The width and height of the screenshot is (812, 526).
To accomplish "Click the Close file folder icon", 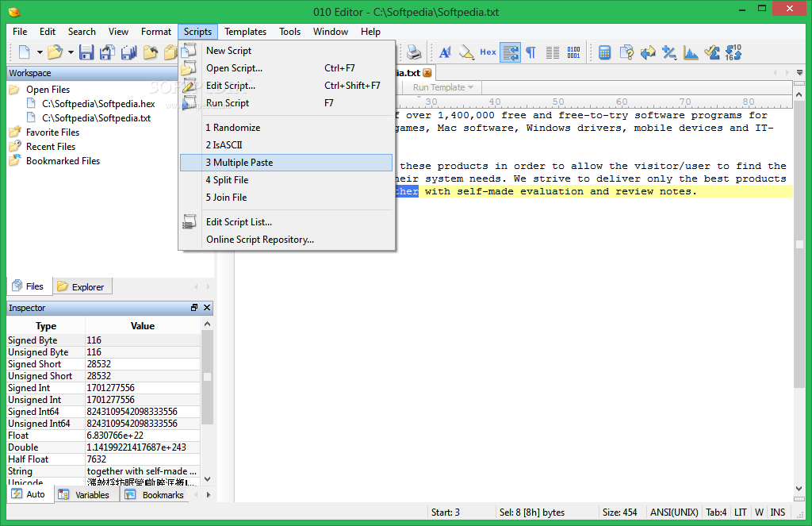I will [x=150, y=52].
